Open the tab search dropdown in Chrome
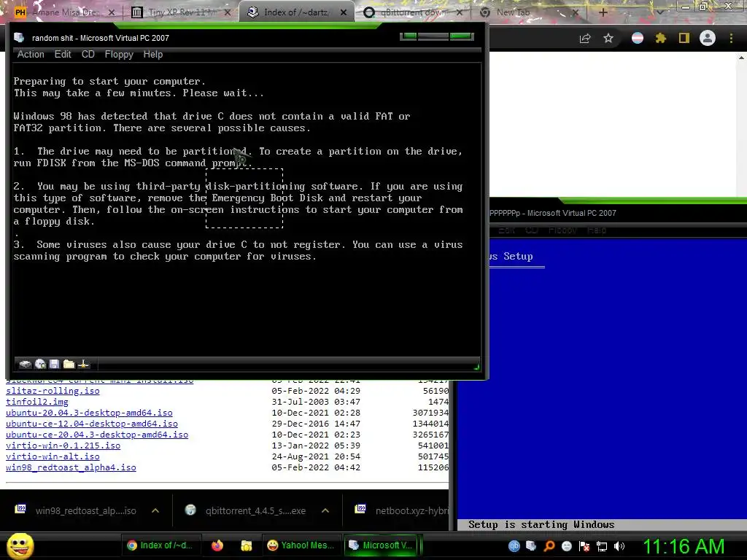Image resolution: width=747 pixels, height=560 pixels. (x=659, y=12)
